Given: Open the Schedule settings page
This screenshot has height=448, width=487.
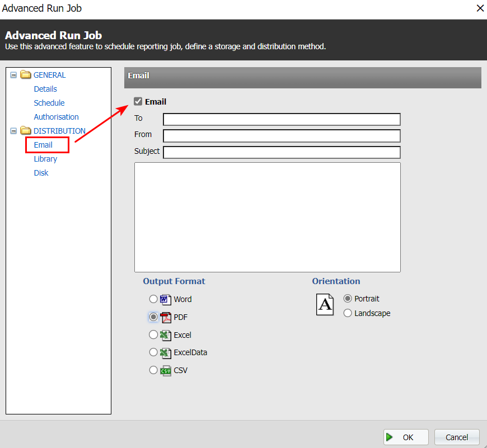Looking at the screenshot, I should [x=49, y=103].
